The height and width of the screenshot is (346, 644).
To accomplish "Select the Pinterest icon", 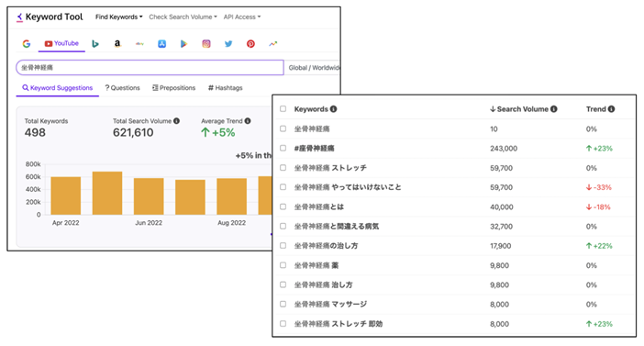I will pyautogui.click(x=250, y=43).
